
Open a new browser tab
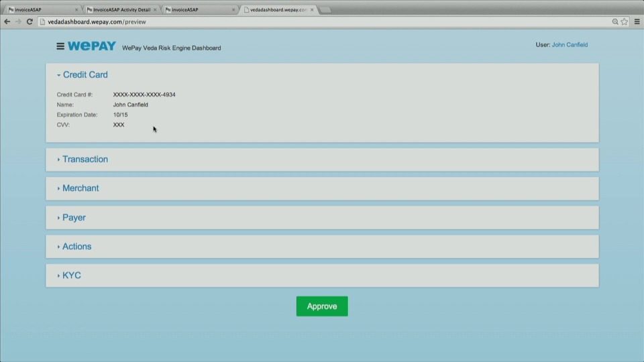[325, 10]
